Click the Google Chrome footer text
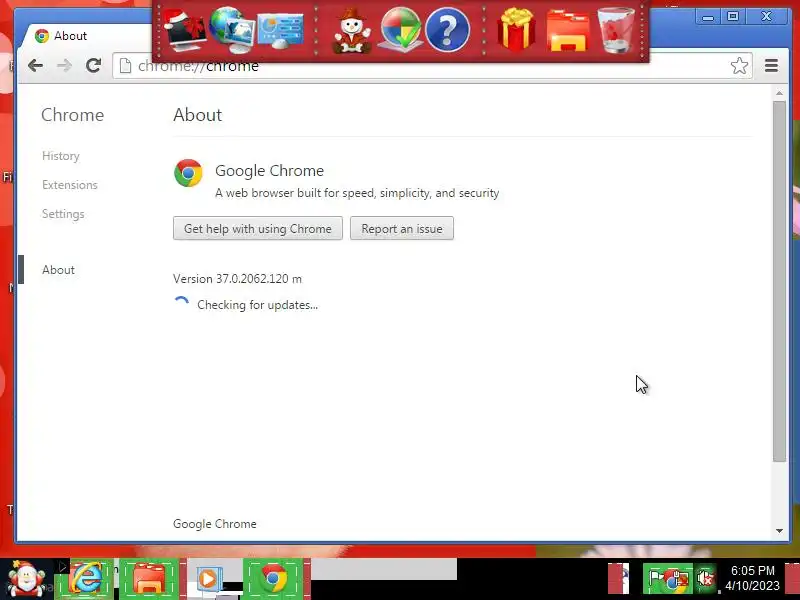 215,524
